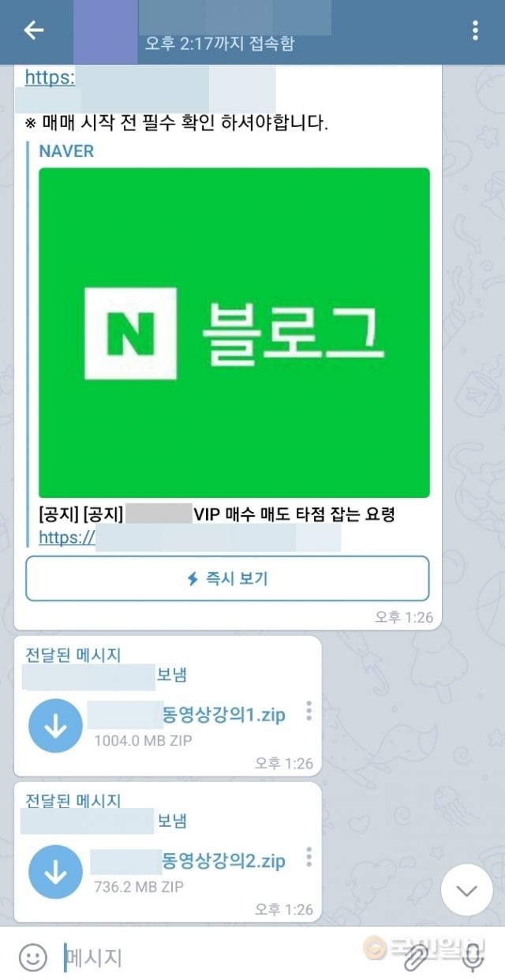Open options dots beside 동영상강의2.zip
This screenshot has width=505, height=980.
(x=309, y=857)
